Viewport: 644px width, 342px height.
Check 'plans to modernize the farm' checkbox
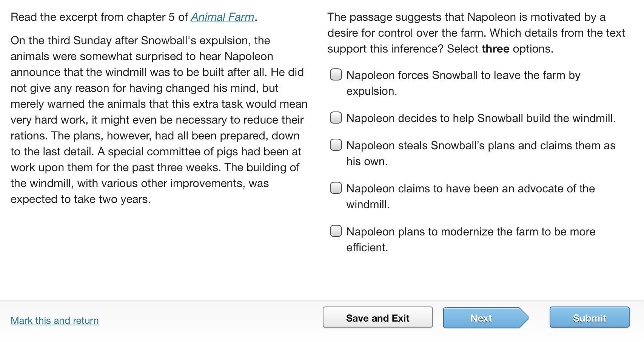(x=336, y=231)
